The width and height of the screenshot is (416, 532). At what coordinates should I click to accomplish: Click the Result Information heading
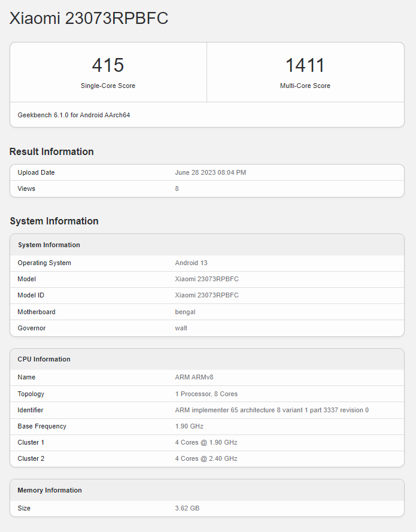coord(51,151)
